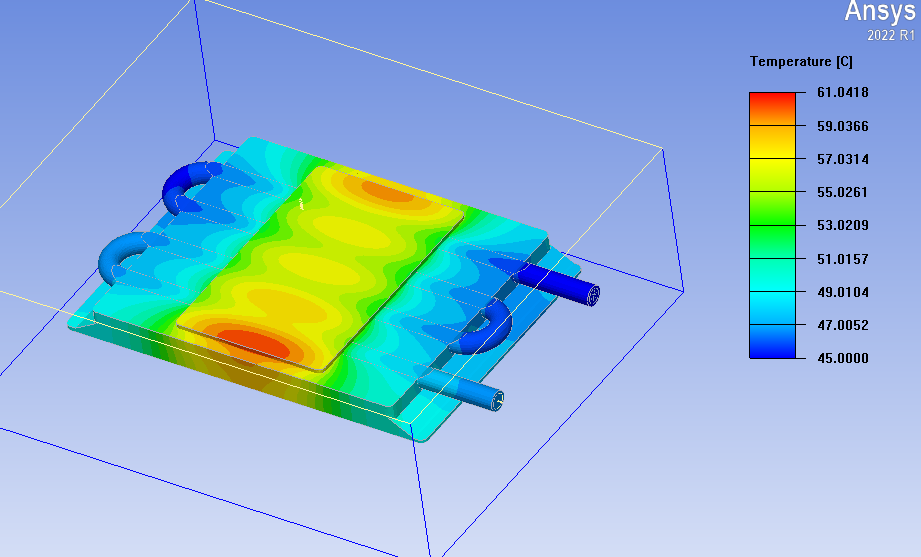Select the lower light-blue straight pipe end
Viewport: 921px width, 557px height.
[x=497, y=400]
